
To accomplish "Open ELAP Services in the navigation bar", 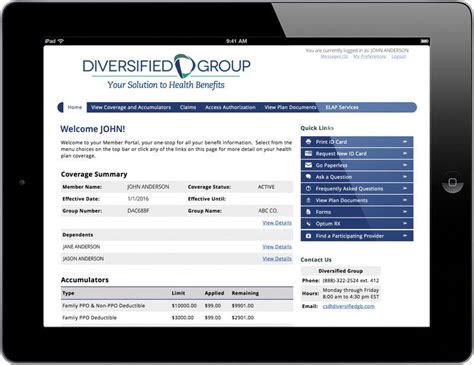I will pos(342,107).
